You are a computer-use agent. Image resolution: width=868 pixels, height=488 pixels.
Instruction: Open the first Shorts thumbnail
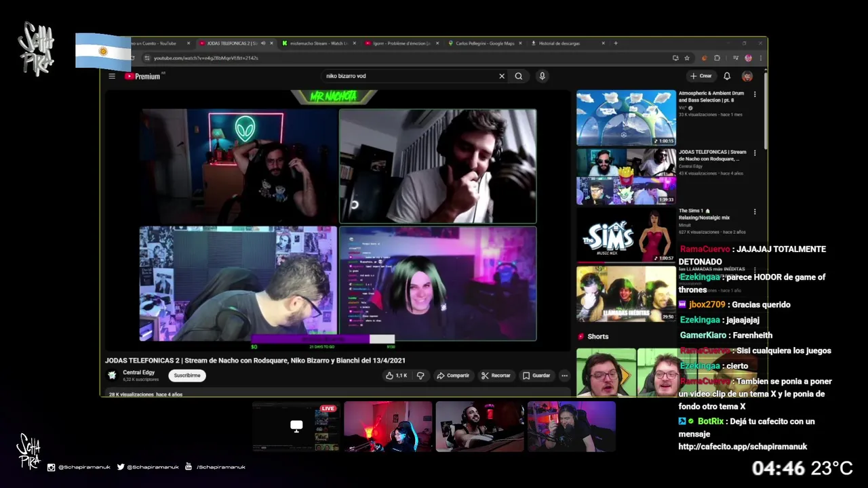(606, 372)
